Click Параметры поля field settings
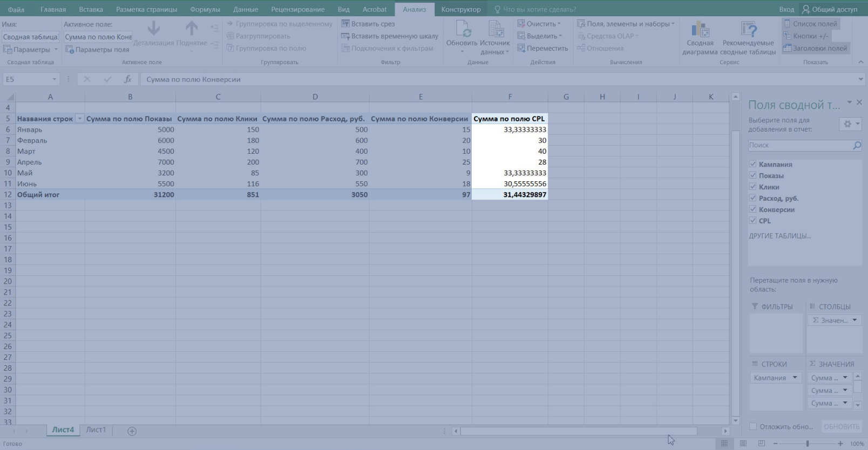The image size is (868, 450). [x=97, y=50]
